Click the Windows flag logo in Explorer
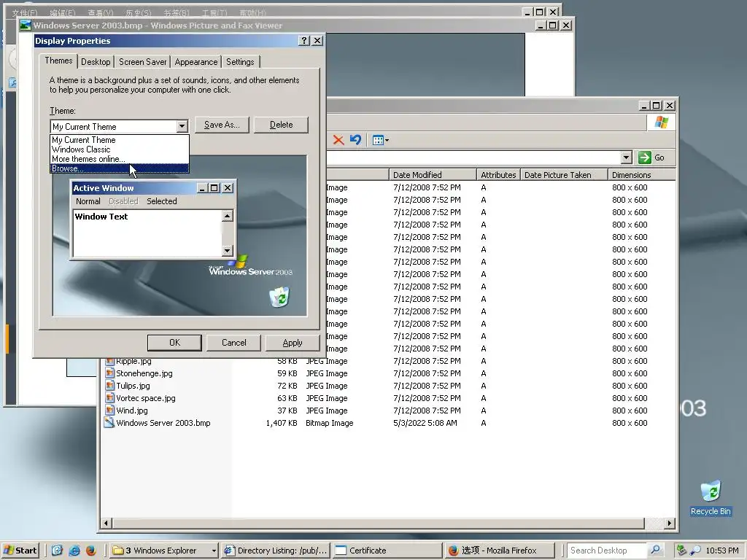This screenshot has width=747, height=560. (661, 122)
